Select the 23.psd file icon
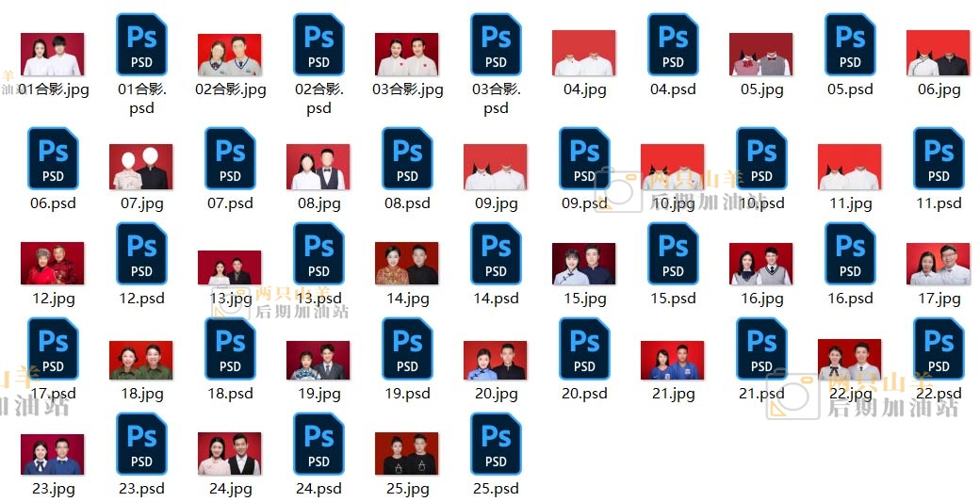This screenshot has width=980, height=502. tap(141, 445)
